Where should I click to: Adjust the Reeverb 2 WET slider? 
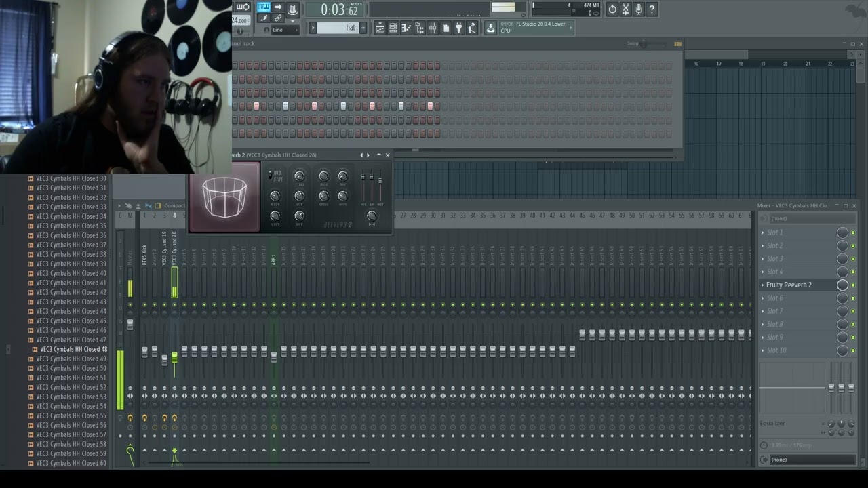(380, 181)
